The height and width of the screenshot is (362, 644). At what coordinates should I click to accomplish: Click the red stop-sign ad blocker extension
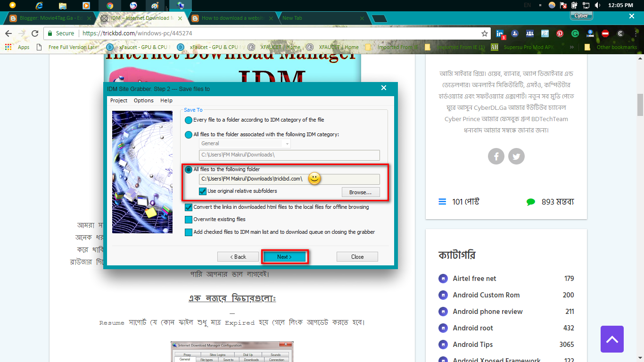(605, 33)
